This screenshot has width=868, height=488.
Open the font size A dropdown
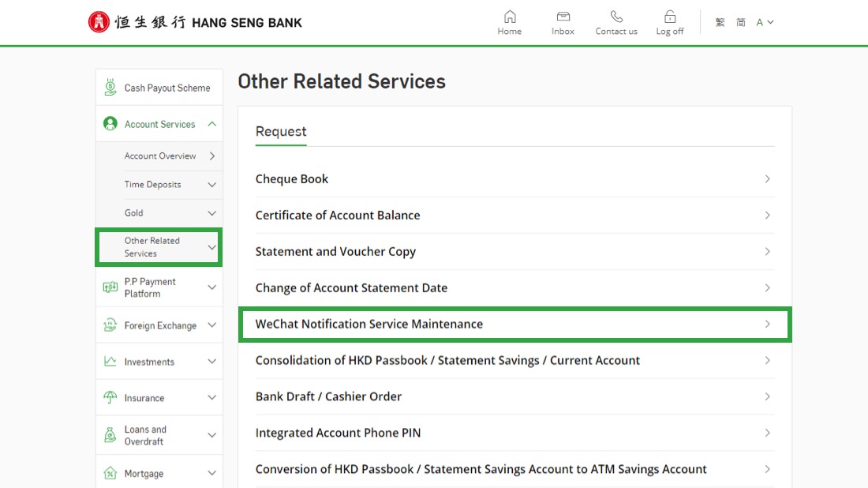pos(765,22)
